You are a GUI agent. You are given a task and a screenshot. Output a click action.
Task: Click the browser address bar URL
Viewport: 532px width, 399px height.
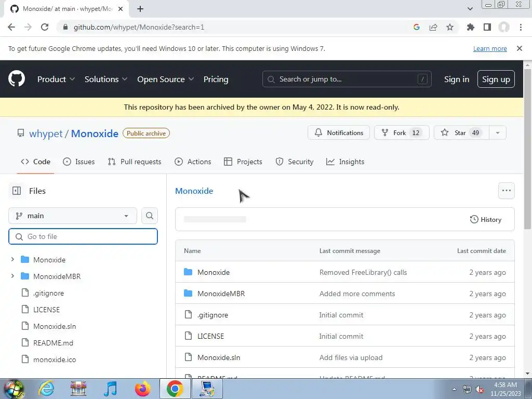click(x=139, y=27)
